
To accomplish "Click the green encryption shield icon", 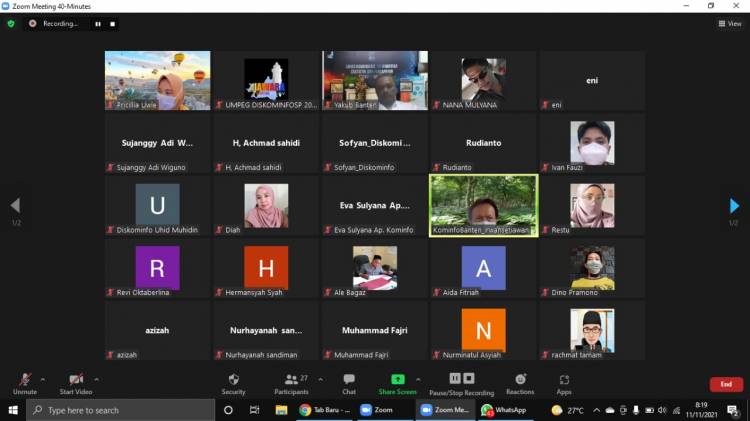I will [11, 23].
